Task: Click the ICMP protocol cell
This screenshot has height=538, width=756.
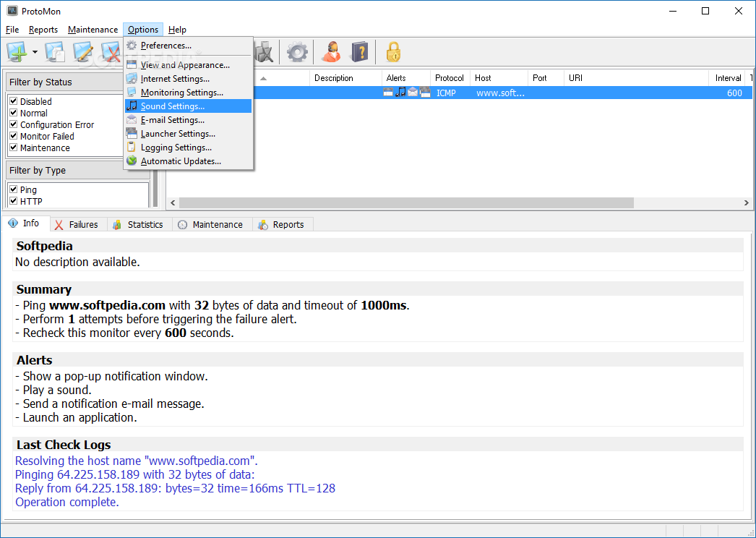Action: click(446, 93)
